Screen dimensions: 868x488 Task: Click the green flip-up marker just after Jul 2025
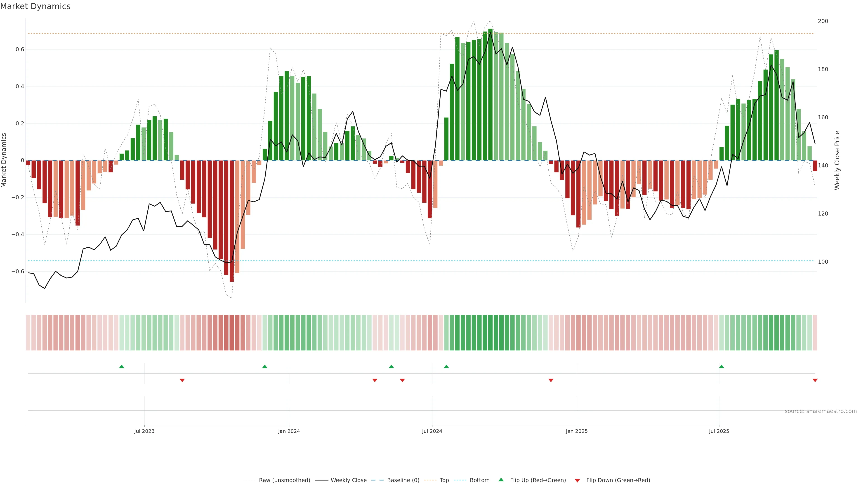coord(722,366)
